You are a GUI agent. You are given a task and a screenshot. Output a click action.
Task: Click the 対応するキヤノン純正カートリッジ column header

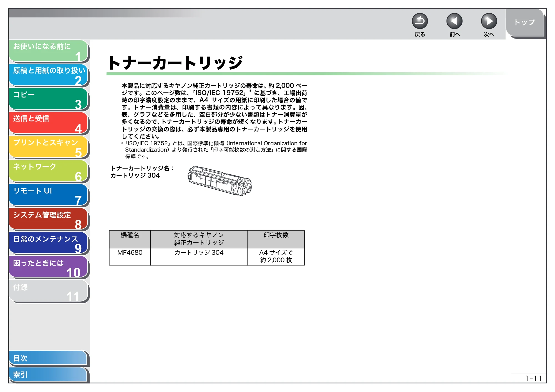click(x=199, y=239)
